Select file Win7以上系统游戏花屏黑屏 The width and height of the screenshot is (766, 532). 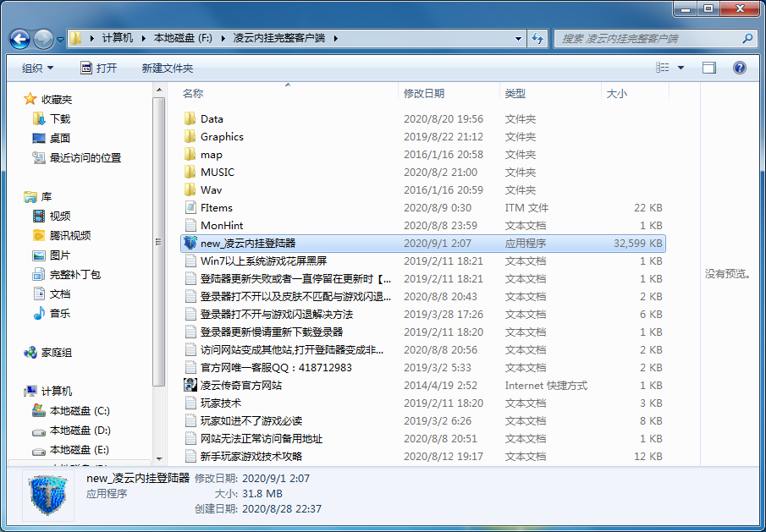(x=263, y=261)
